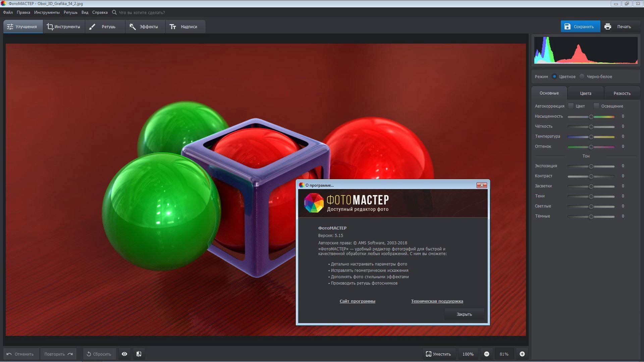644x362 pixels.
Task: Click the ФотоМАСТЕР colorful logo in the dialog
Action: tap(314, 203)
